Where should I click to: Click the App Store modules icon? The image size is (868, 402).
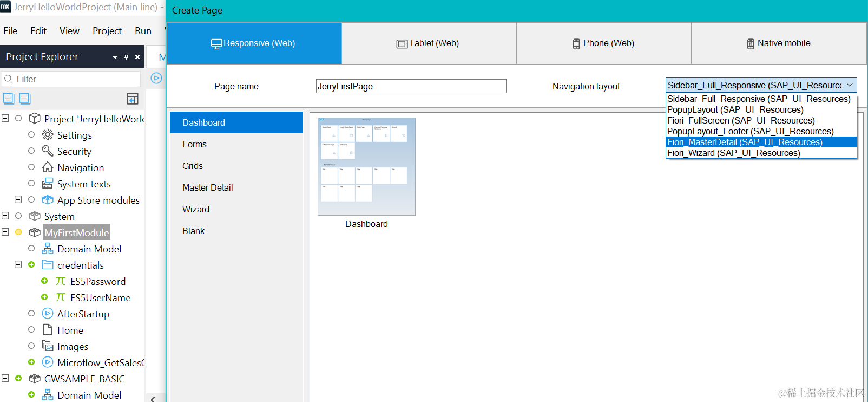(x=48, y=200)
